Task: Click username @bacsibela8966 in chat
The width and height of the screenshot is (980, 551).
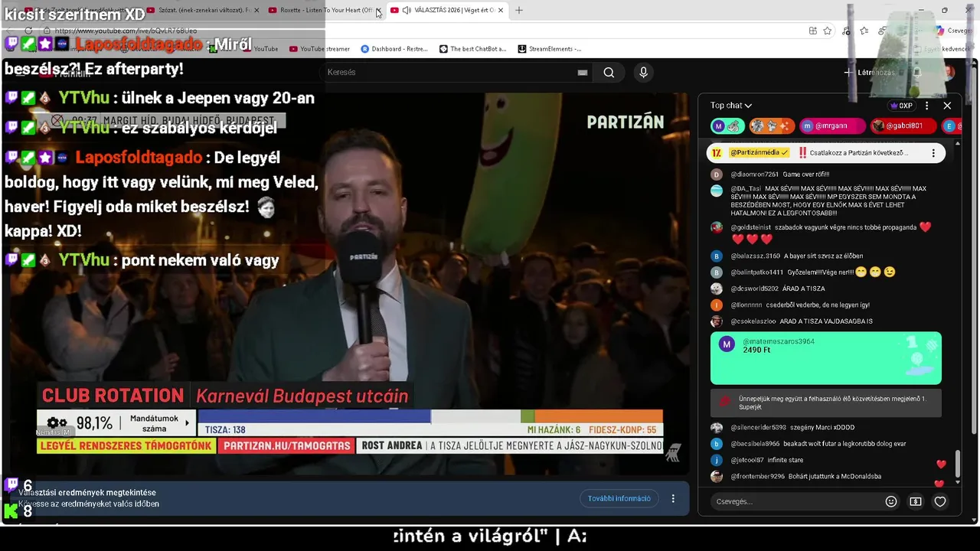Action: 755,444
